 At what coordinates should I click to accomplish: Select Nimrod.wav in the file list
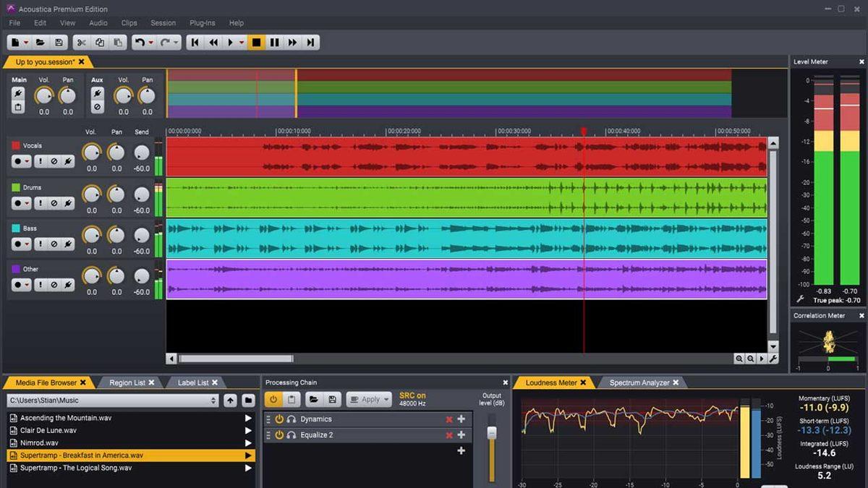[x=39, y=442]
